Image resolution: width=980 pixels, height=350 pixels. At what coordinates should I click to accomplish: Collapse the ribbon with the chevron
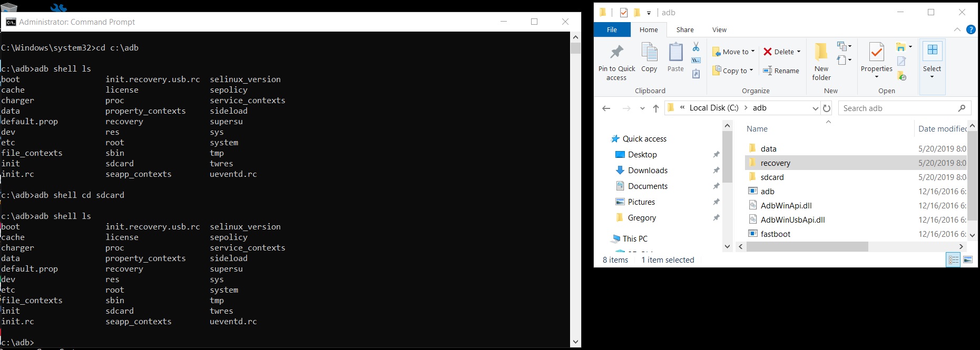coord(957,30)
